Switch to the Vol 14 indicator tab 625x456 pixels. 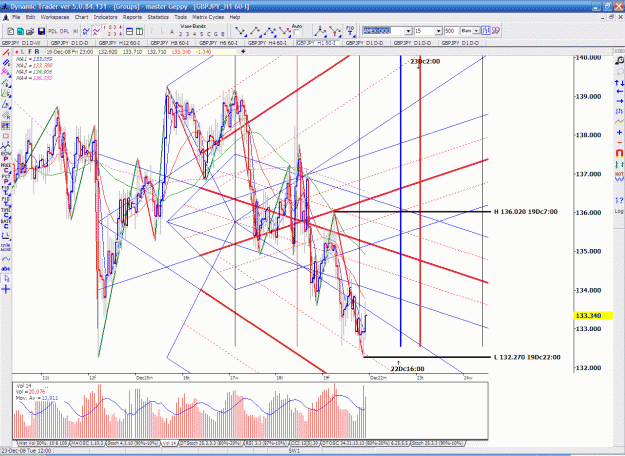pos(169,443)
